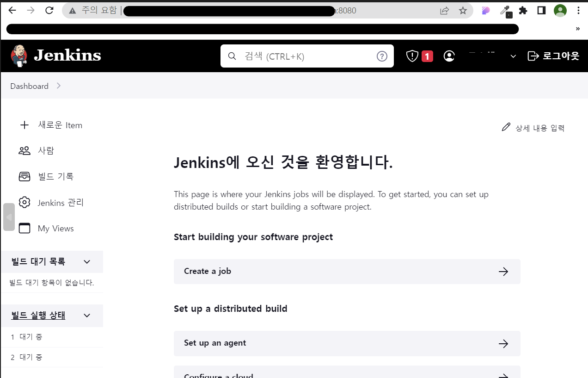
Task: Reload the page with refresh icon
Action: 49,11
